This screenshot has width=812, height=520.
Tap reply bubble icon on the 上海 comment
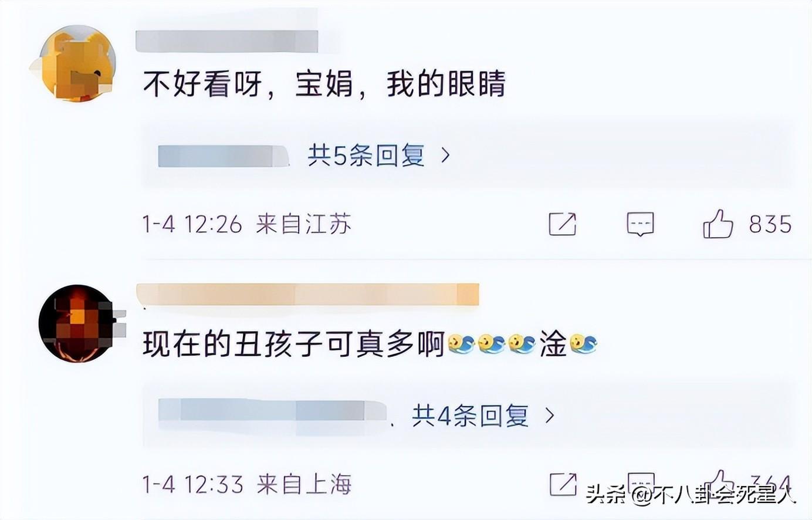tap(640, 481)
